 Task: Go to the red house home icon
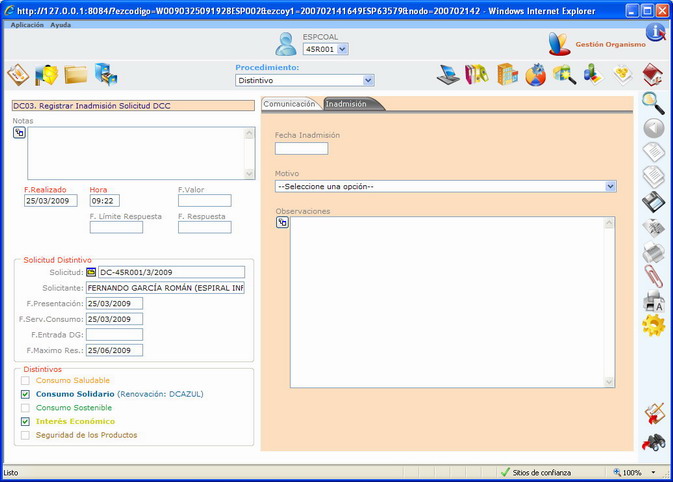click(653, 75)
